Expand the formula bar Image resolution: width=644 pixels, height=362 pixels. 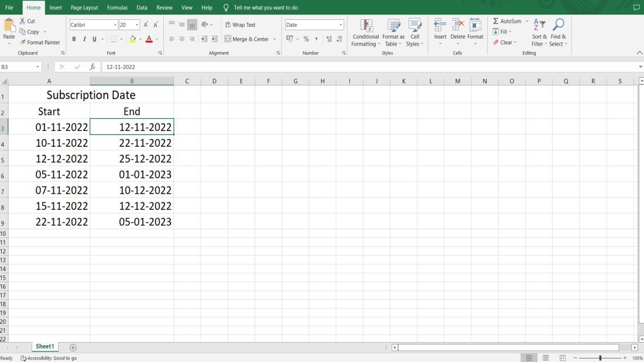tap(640, 67)
